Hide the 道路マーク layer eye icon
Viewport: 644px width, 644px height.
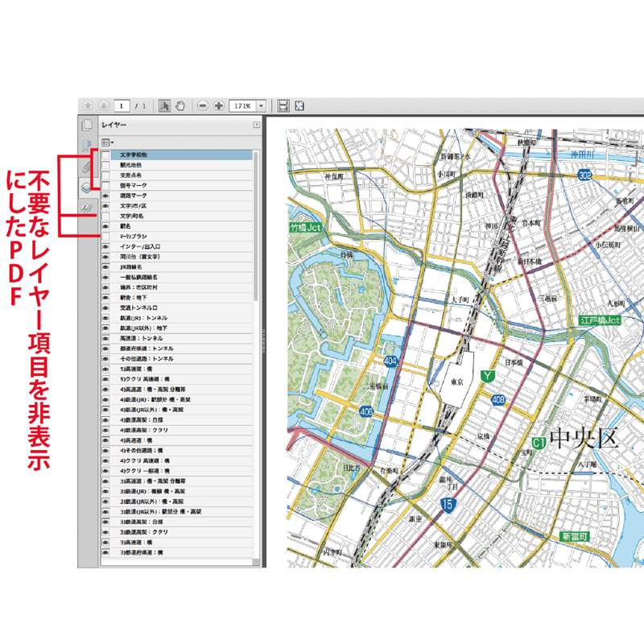click(105, 196)
